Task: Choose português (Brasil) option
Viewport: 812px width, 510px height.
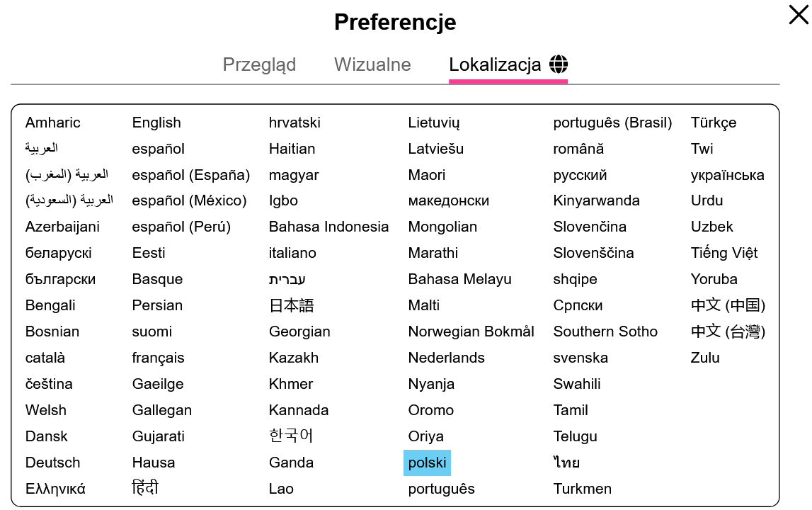Action: (612, 123)
